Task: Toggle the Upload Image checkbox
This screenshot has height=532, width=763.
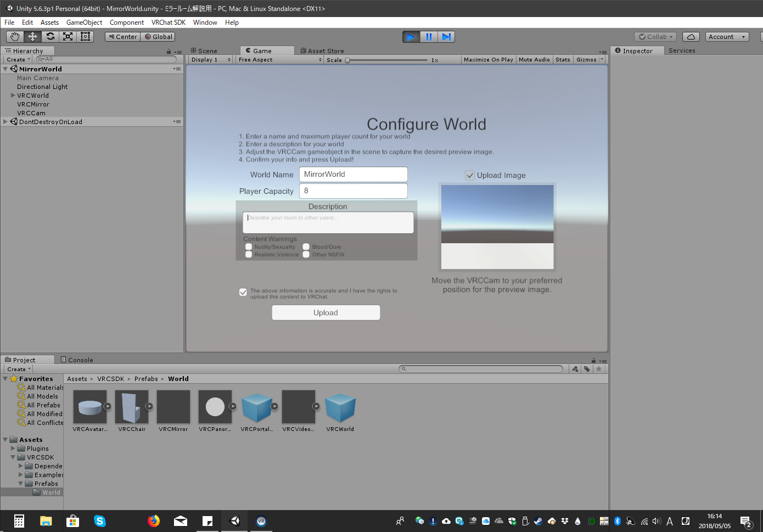Action: point(470,175)
